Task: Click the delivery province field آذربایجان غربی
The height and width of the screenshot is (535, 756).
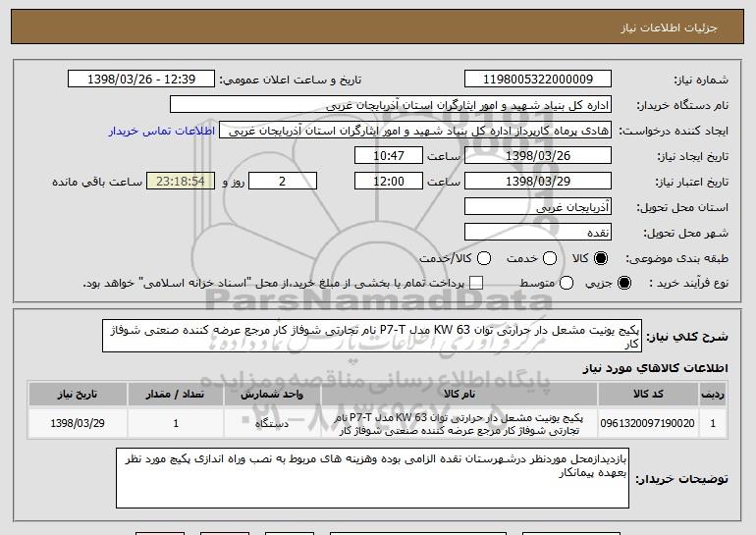Action: tap(538, 207)
